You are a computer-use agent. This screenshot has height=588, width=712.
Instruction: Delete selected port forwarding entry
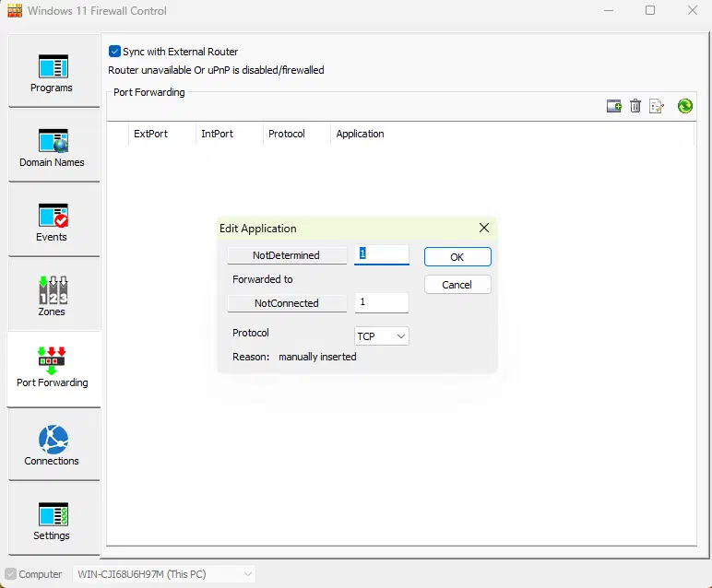635,106
